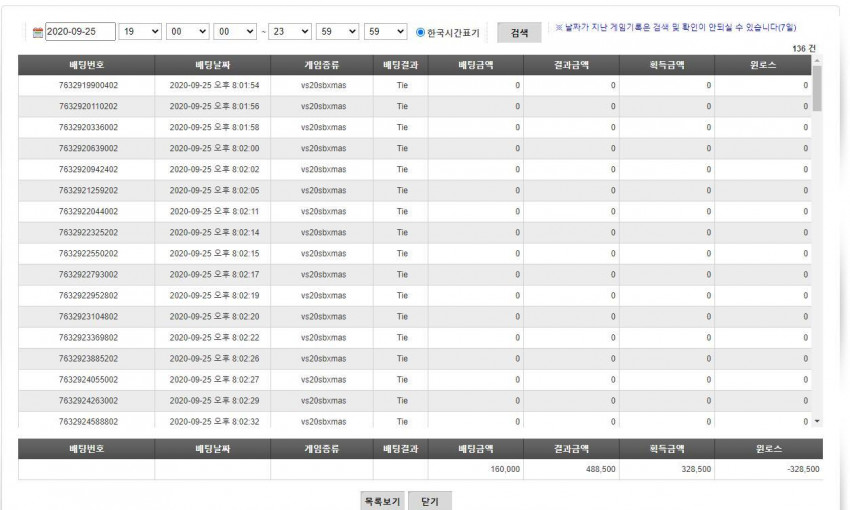The height and width of the screenshot is (510, 850).
Task: Click the table's vertical scrollbar thumb
Action: tap(817, 88)
